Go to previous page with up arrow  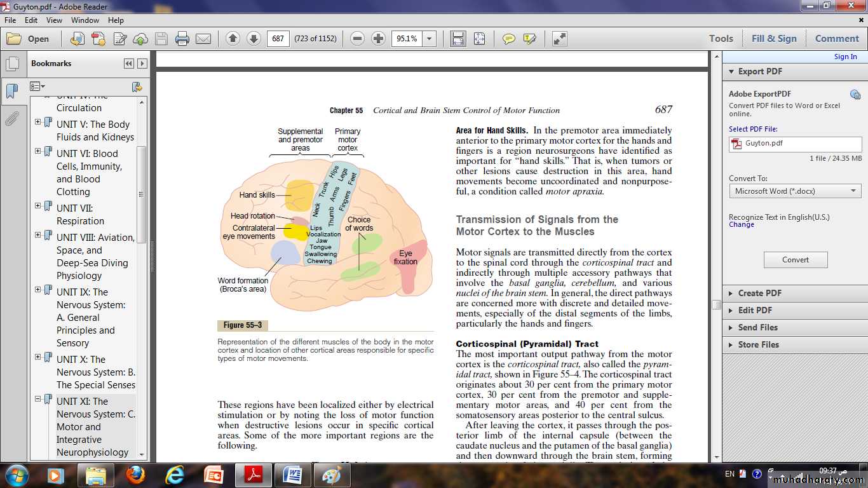click(233, 39)
